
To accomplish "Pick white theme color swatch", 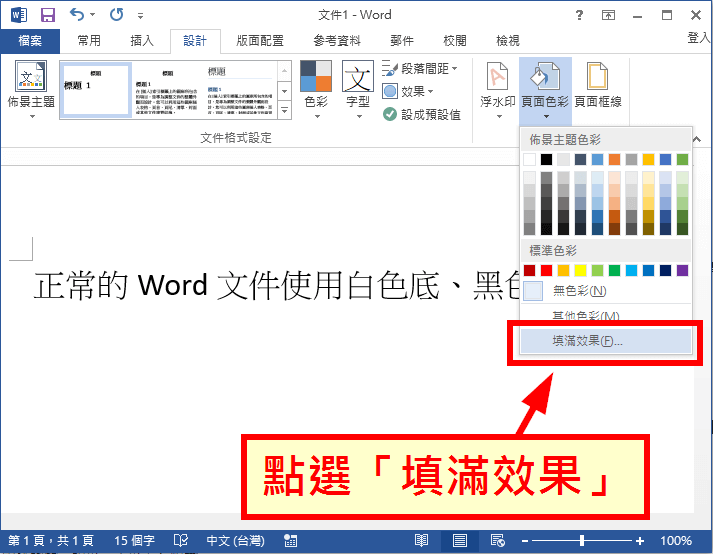I will [529, 159].
